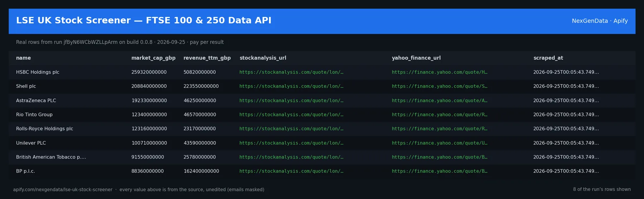Select the AstraZeneca PLC name cell

click(x=36, y=101)
